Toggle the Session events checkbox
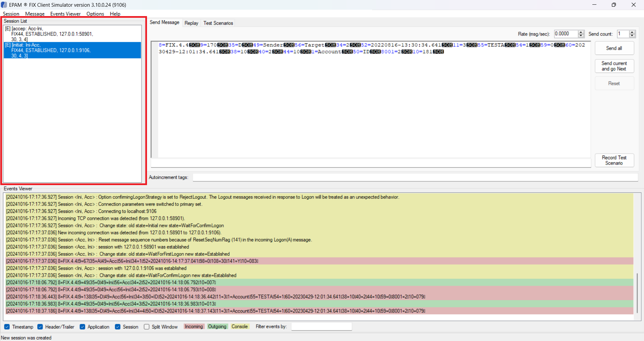Image resolution: width=644 pixels, height=341 pixels. tap(118, 327)
